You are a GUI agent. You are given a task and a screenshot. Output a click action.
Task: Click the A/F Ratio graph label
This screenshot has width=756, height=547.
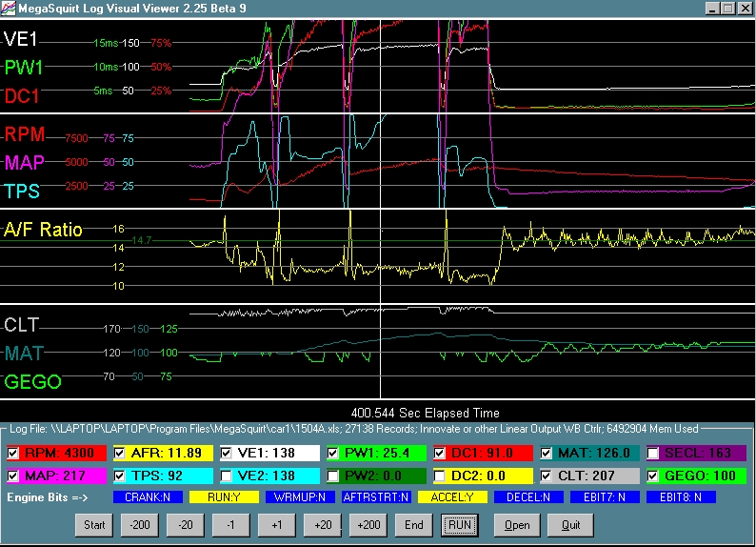pos(44,230)
